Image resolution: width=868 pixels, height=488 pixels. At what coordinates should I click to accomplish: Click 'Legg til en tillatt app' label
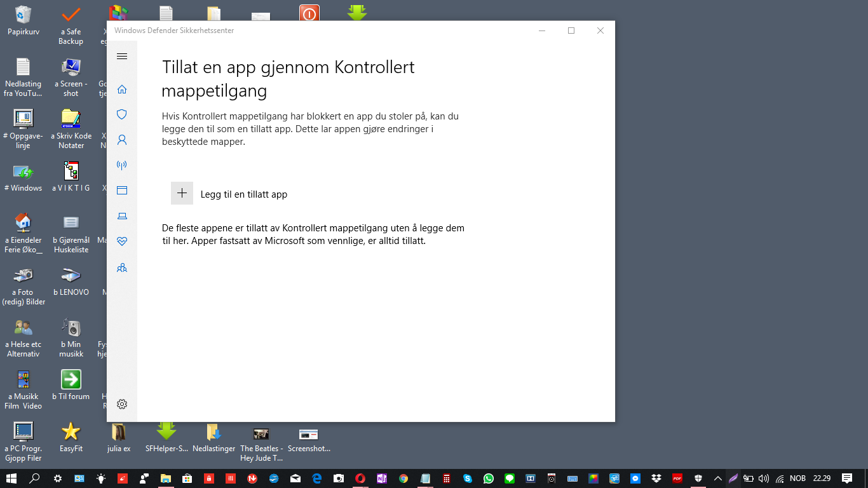(x=244, y=194)
